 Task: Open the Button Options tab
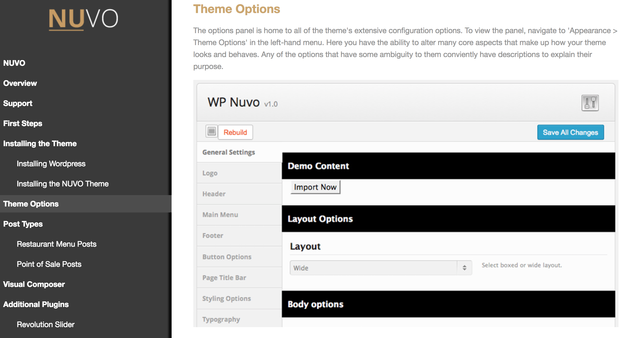227,257
